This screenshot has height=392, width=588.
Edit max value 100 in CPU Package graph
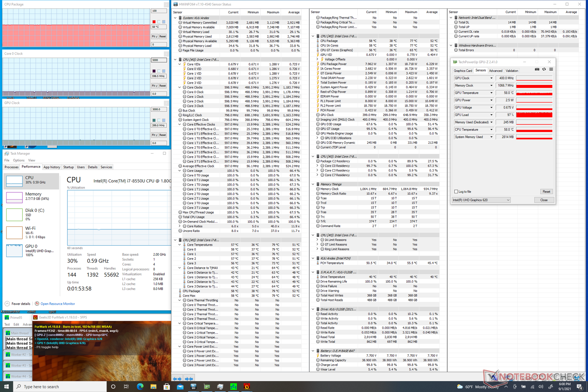pyautogui.click(x=159, y=11)
